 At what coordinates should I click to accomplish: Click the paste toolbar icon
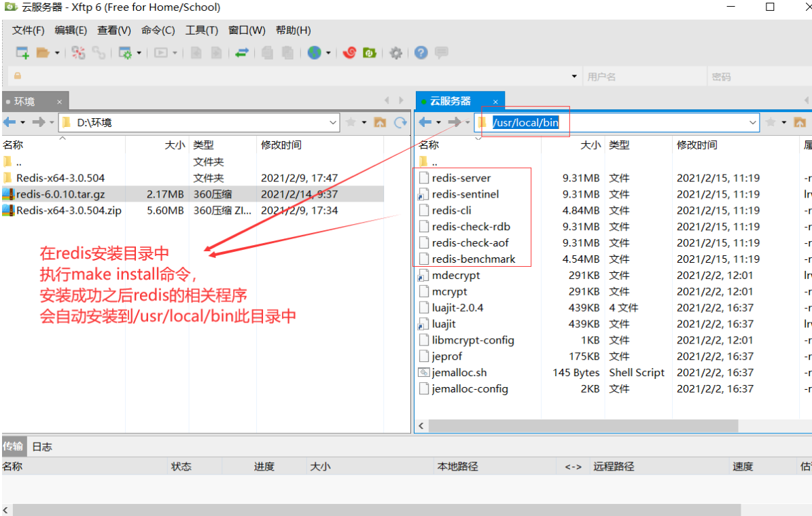coord(287,52)
